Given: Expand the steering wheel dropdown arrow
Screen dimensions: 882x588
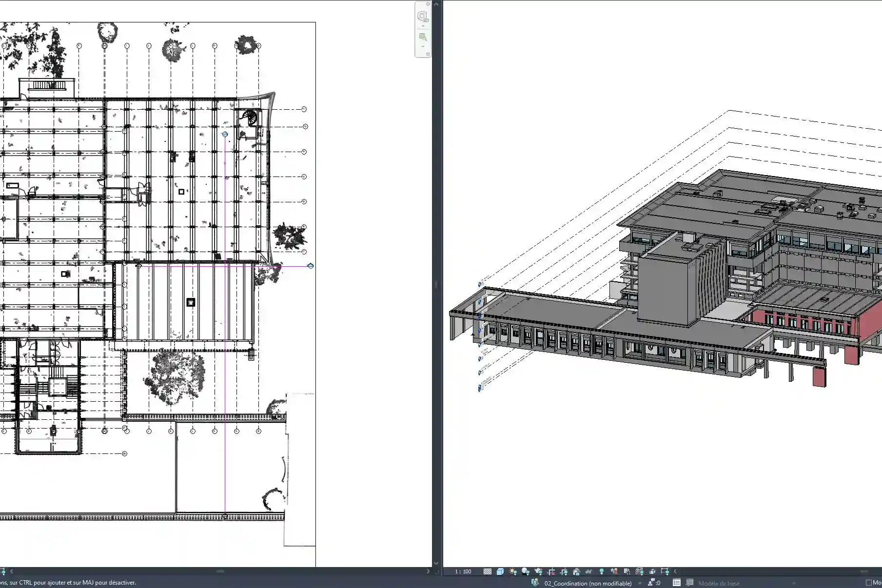Looking at the screenshot, I should click(x=423, y=26).
